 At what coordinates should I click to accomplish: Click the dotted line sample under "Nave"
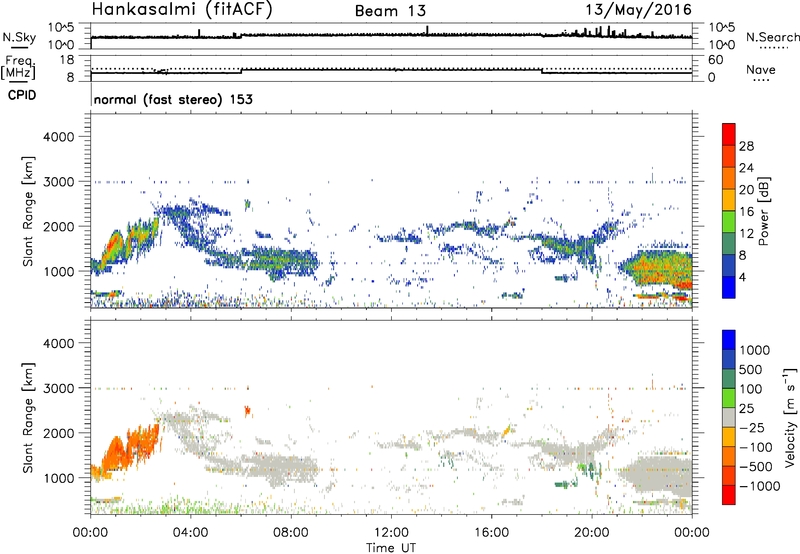coord(761,80)
